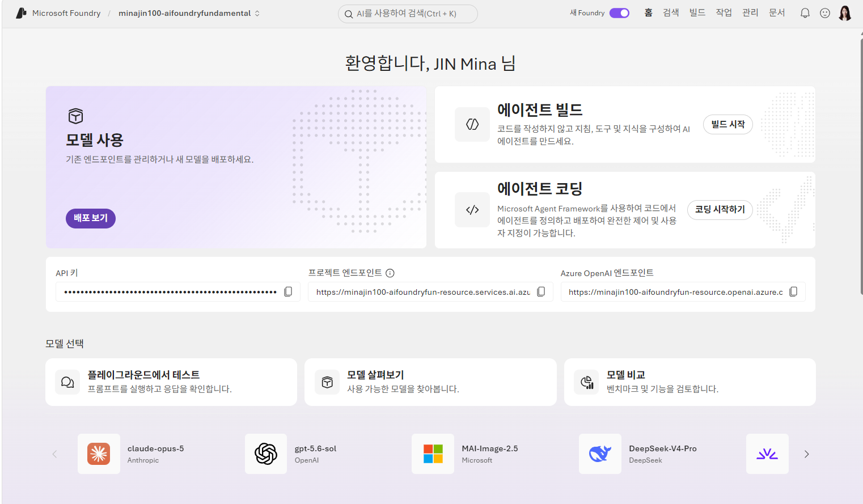863x504 pixels.
Task: Open the 검색 tab
Action: 671,12
